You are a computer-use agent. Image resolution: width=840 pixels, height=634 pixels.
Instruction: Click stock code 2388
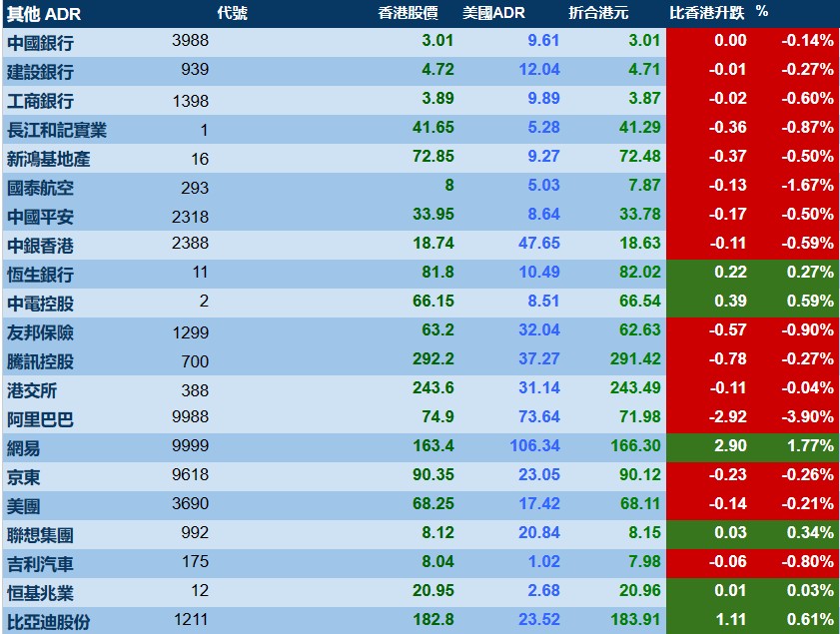(x=190, y=243)
